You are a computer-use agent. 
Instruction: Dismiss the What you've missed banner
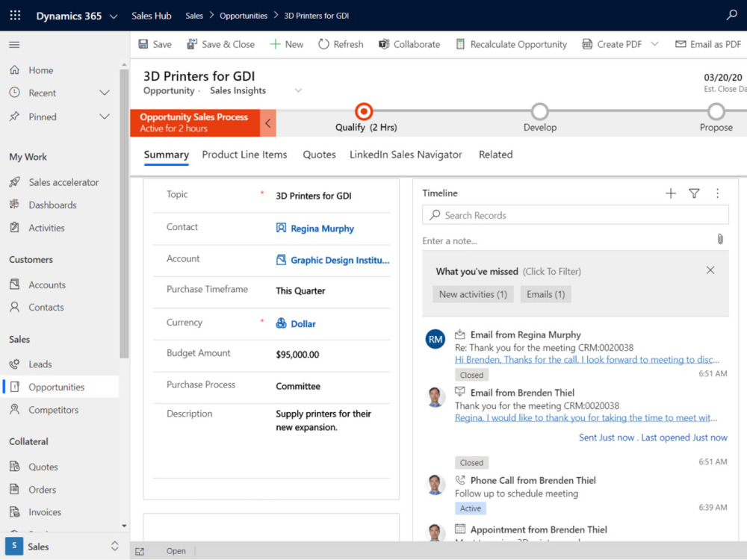pyautogui.click(x=710, y=270)
